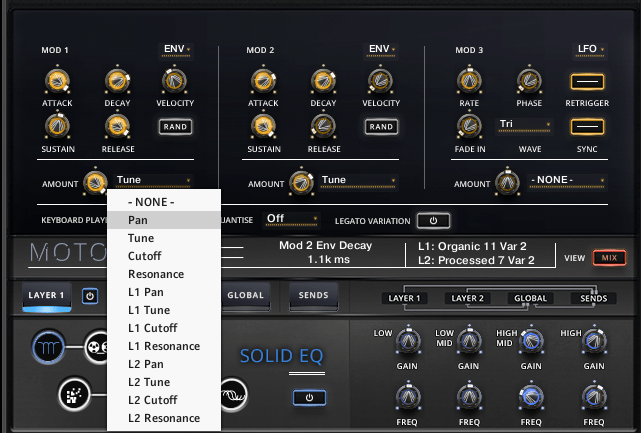641x433 pixels.
Task: Click the Solid EQ power icon
Action: 308,397
